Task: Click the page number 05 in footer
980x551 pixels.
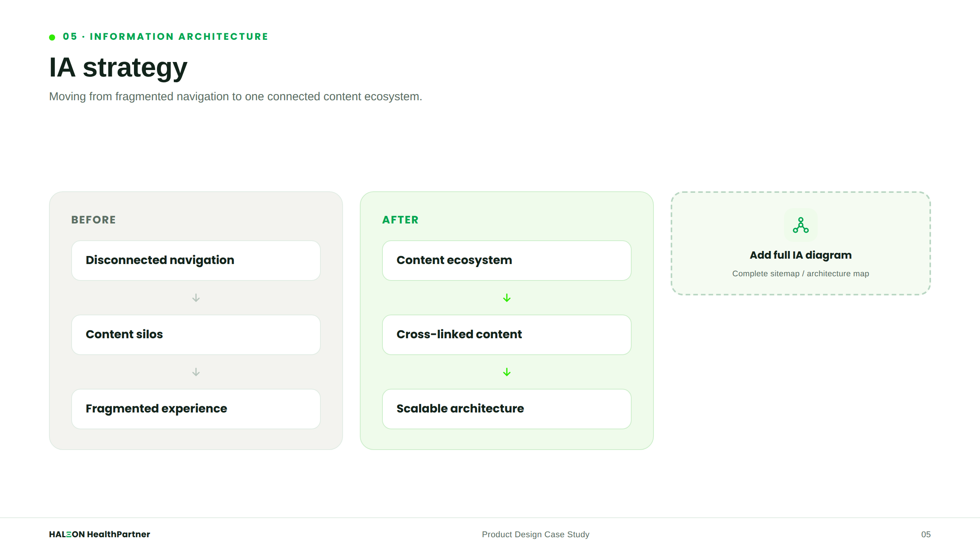Action: 926,535
